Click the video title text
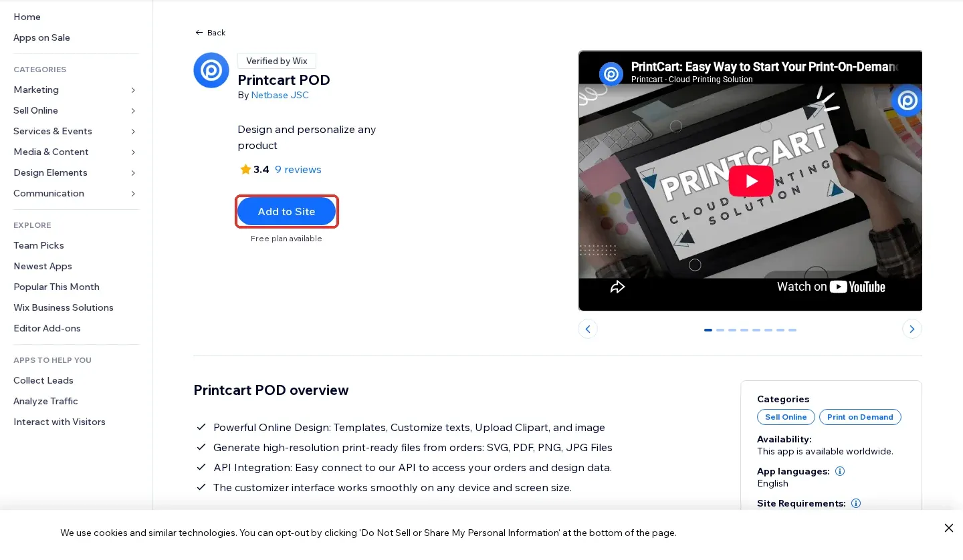 click(764, 67)
